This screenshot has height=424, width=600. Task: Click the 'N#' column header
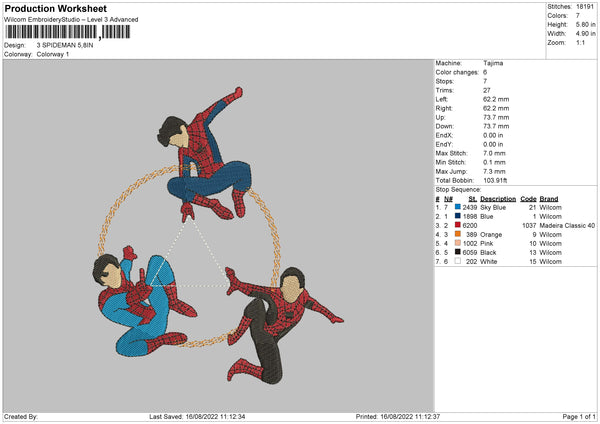(x=448, y=199)
